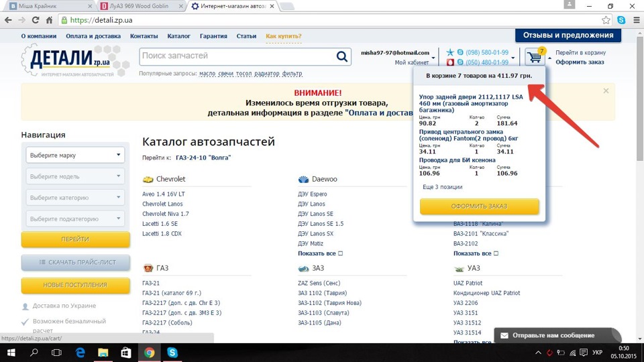This screenshot has width=644, height=362.
Task: Click the search magnifier icon
Action: pyautogui.click(x=341, y=56)
